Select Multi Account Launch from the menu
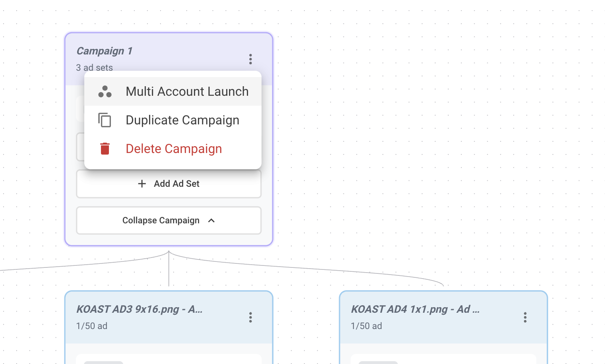 (187, 92)
